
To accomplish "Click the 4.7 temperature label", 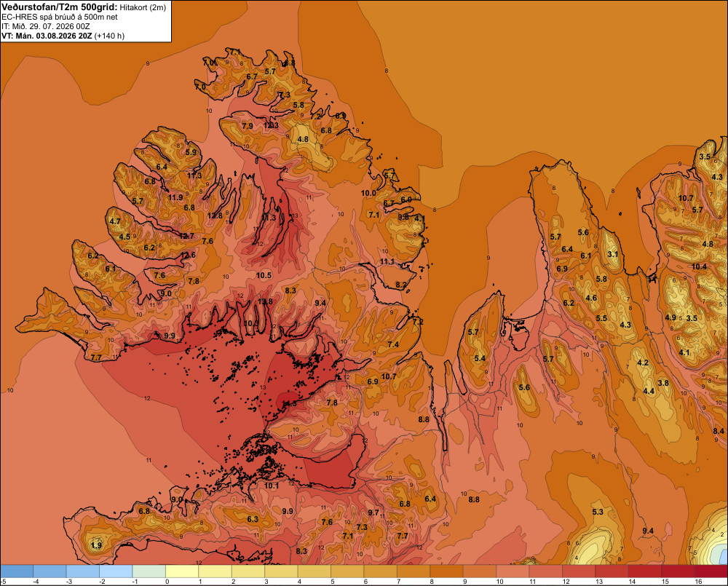I will (x=115, y=221).
